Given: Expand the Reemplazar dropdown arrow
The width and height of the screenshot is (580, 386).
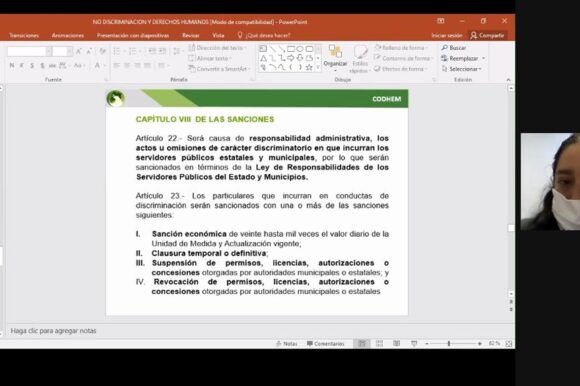Looking at the screenshot, I should point(483,58).
